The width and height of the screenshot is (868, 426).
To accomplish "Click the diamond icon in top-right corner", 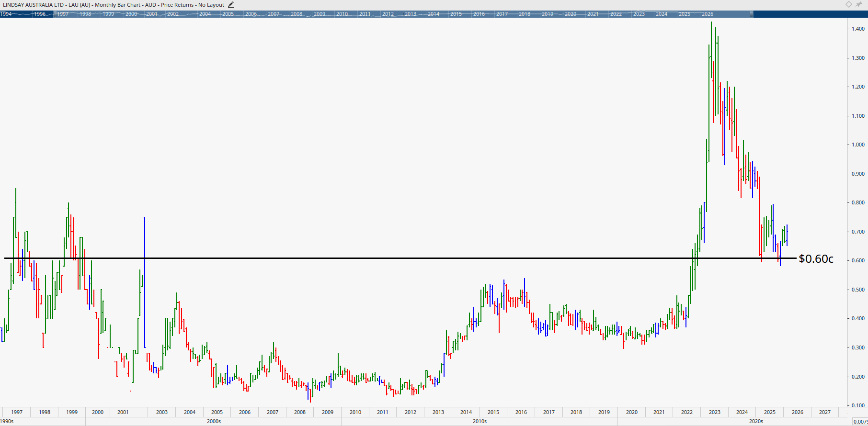I will (848, 4).
